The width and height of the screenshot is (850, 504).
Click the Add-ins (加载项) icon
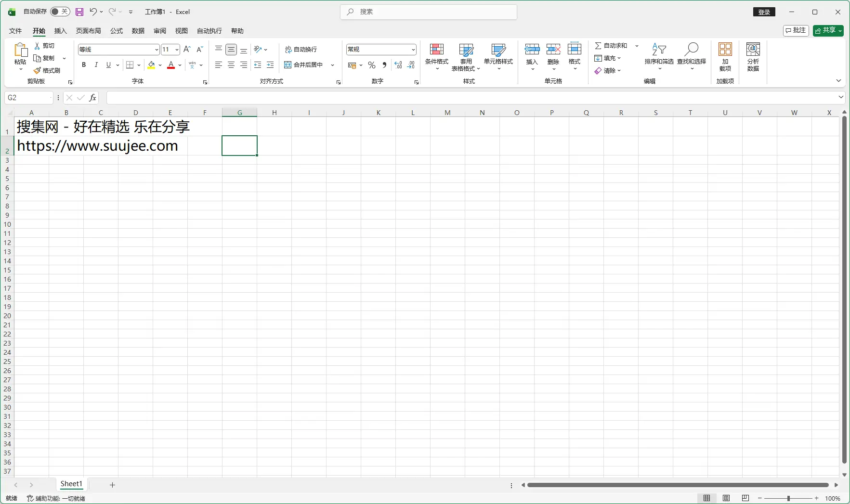tap(725, 50)
